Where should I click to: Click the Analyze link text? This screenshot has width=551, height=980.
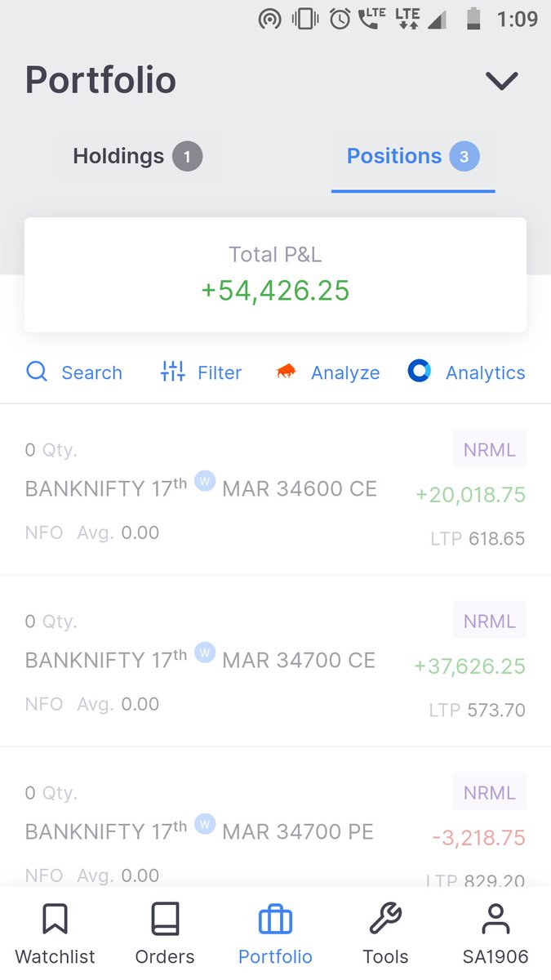(345, 373)
